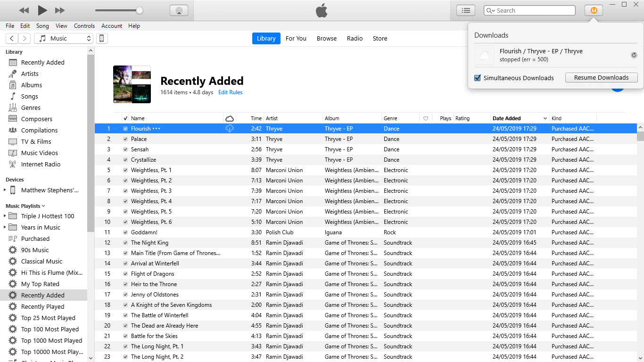Image resolution: width=644 pixels, height=362 pixels.
Task: Go forward in navigation history
Action: coord(25,39)
